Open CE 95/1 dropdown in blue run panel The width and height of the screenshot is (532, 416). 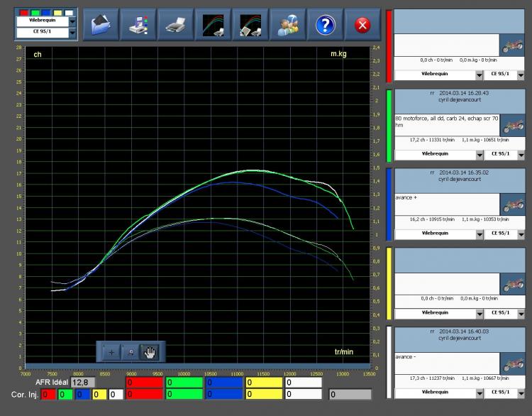click(521, 233)
